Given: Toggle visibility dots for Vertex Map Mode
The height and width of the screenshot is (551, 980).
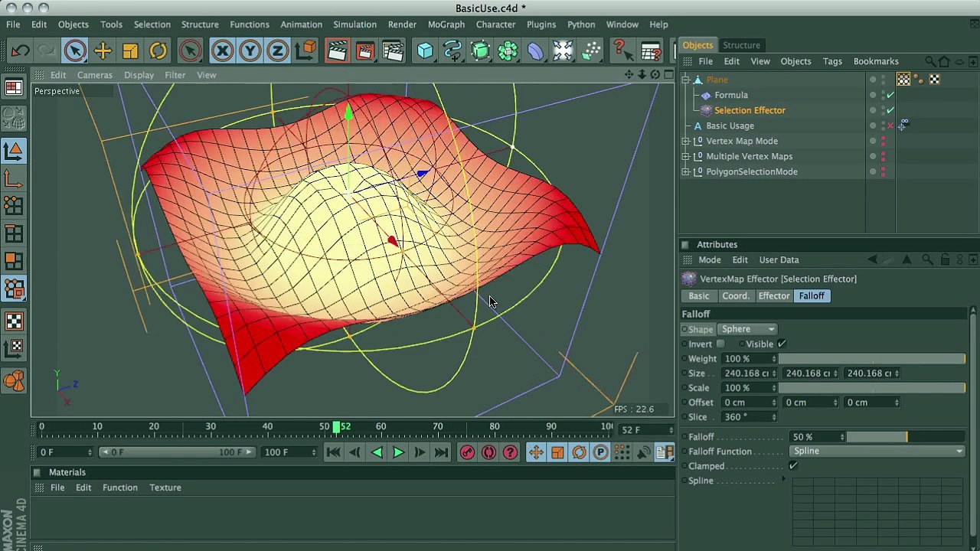Looking at the screenshot, I should tap(883, 141).
